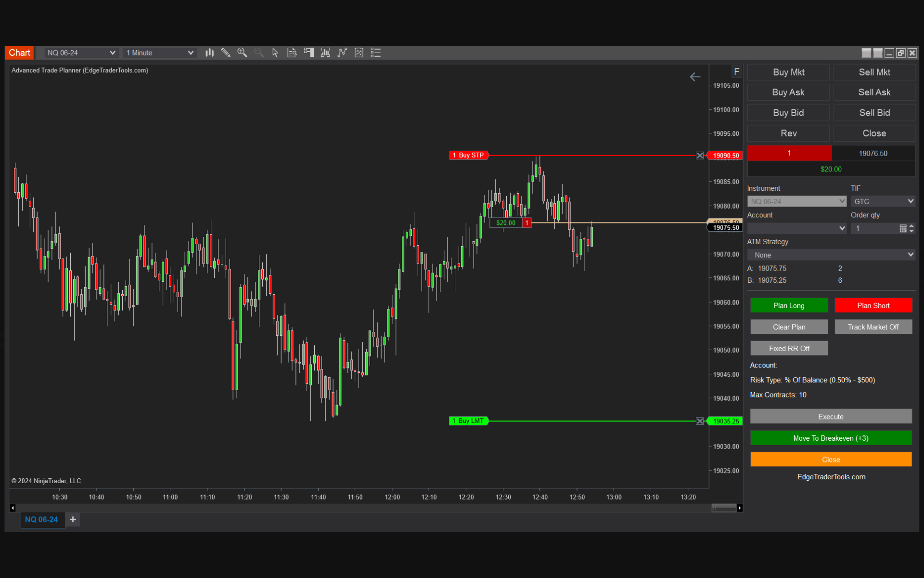Cancel the Buy LMT order with X

tap(700, 421)
